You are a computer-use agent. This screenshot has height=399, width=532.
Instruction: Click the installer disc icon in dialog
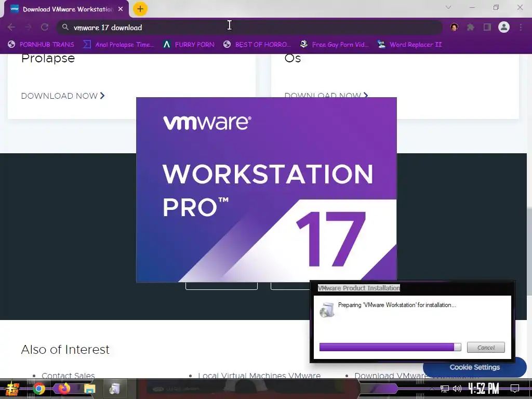(x=327, y=310)
